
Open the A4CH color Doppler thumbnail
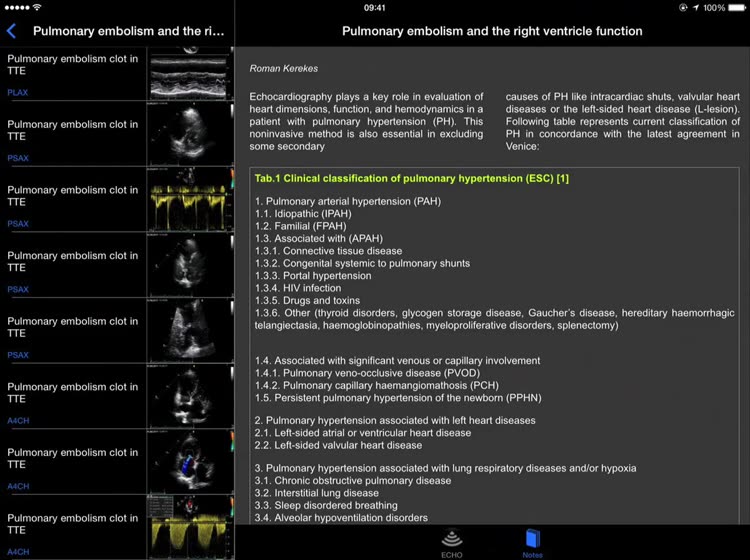190,462
